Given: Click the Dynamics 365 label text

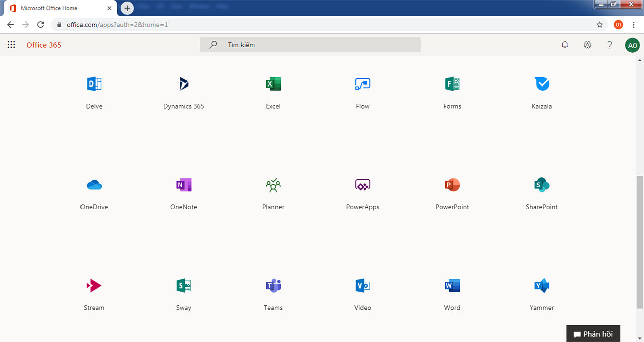Looking at the screenshot, I should 184,106.
